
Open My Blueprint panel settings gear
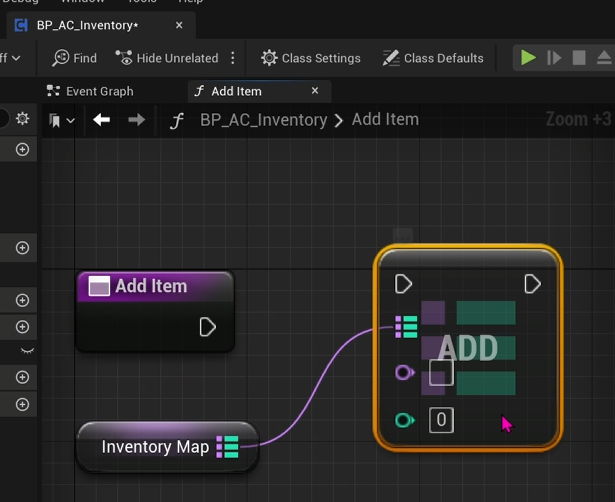(x=22, y=118)
